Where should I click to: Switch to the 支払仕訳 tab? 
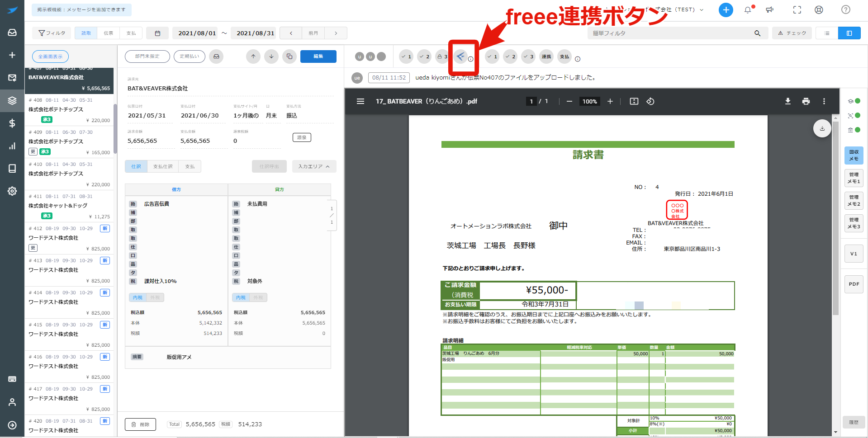[x=163, y=166]
